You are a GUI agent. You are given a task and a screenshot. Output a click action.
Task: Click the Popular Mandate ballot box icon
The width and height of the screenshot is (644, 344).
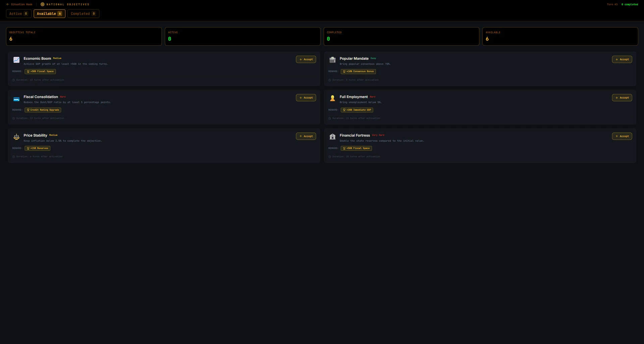(332, 60)
